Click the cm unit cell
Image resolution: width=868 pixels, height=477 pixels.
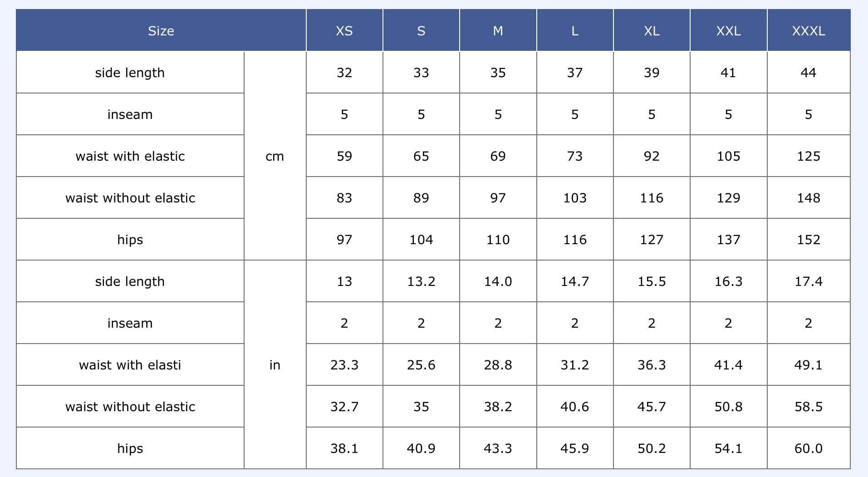pyautogui.click(x=275, y=156)
